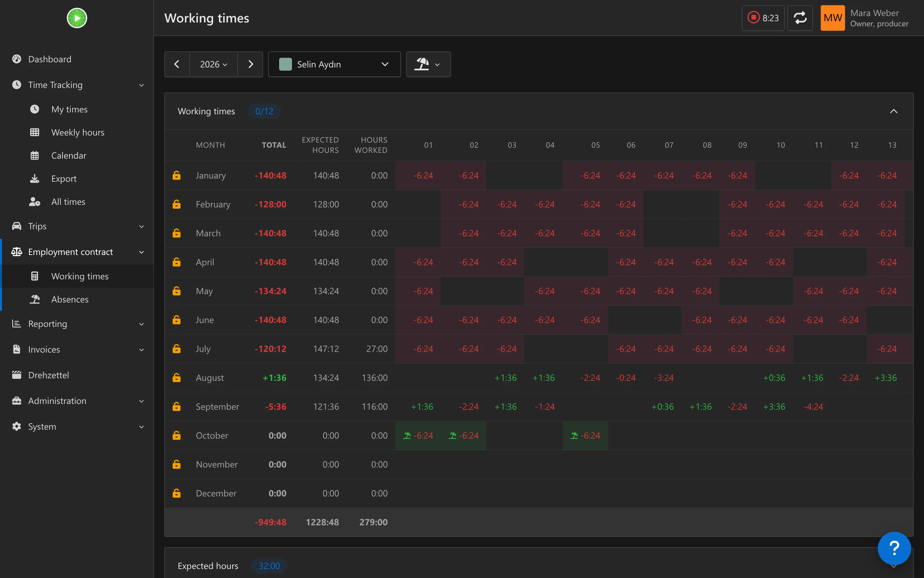This screenshot has width=924, height=578.
Task: Go to next year arrow
Action: pyautogui.click(x=251, y=64)
